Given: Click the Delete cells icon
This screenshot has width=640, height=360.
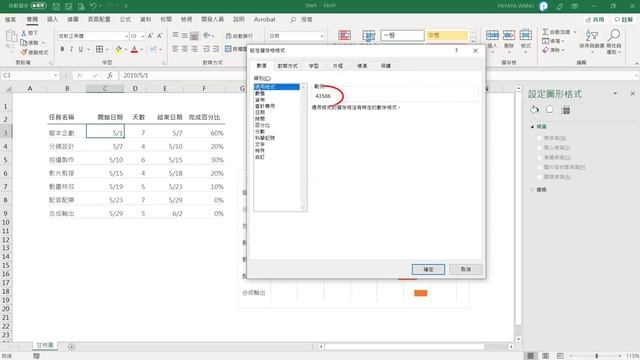Looking at the screenshot, I should pos(509,36).
